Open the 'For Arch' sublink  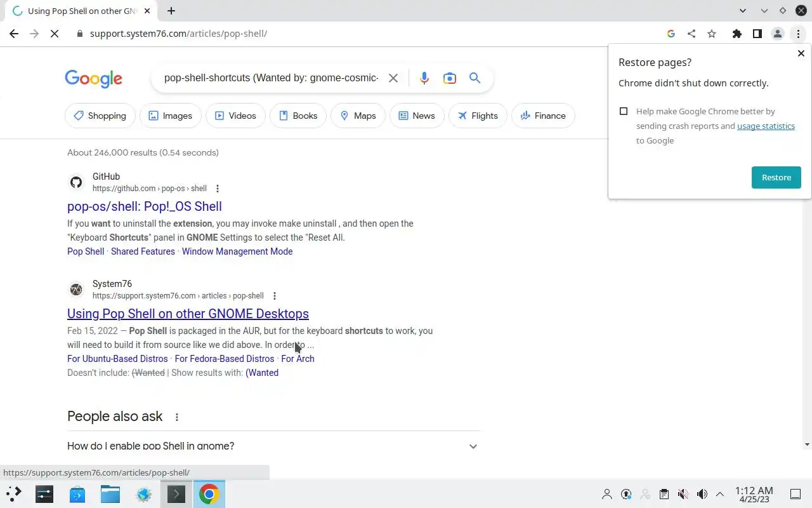click(298, 359)
